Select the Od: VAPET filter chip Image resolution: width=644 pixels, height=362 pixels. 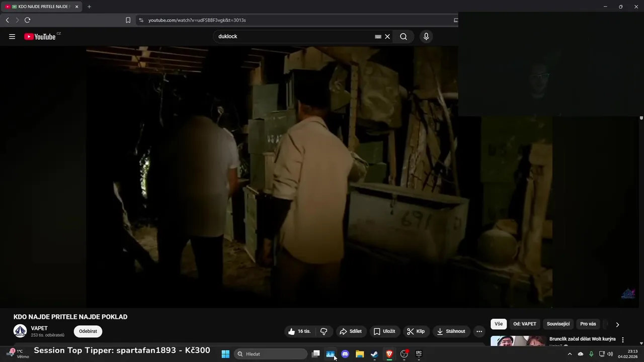click(x=525, y=324)
